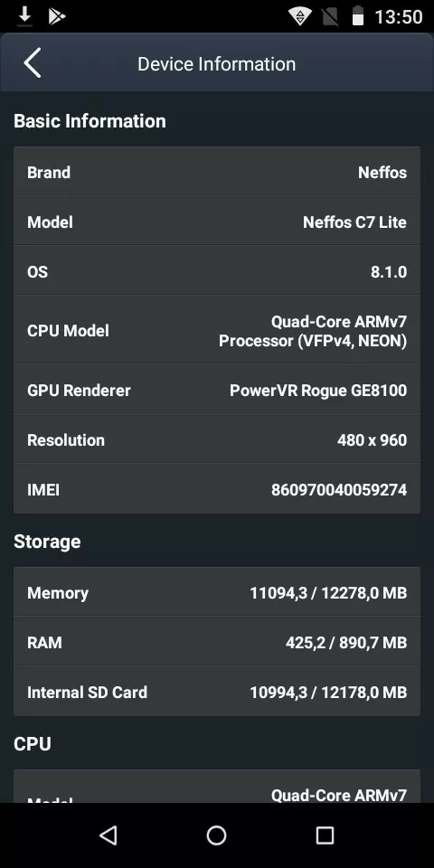Select the Internal SD Card row
Screen dimensions: 434x868
217,692
